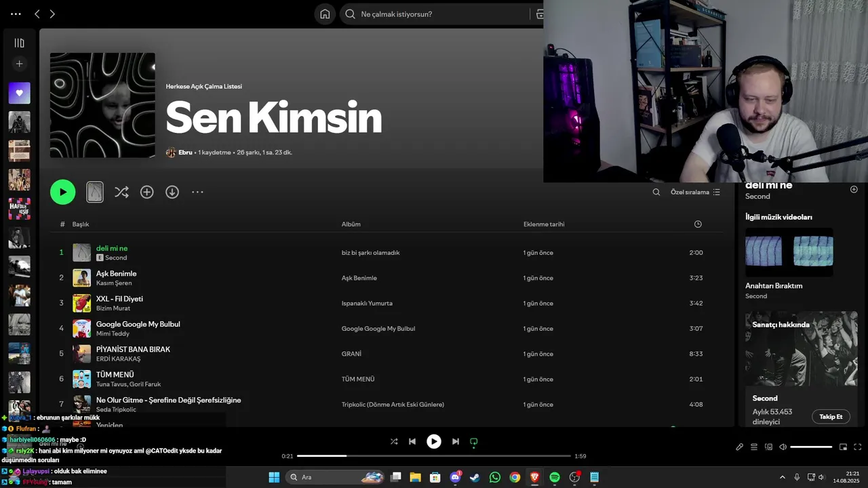This screenshot has height=488, width=868.
Task: Open Liked Songs heart playlist in sidebar
Action: [19, 93]
